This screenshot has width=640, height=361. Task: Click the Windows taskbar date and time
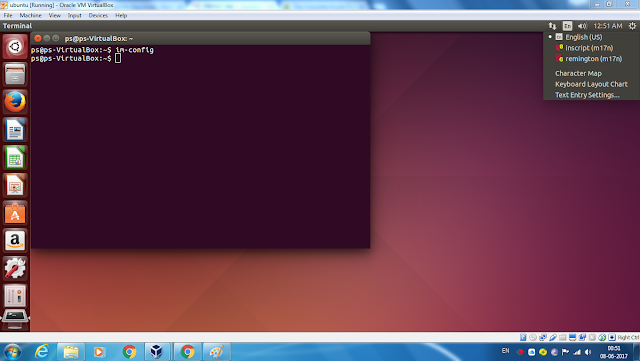(x=613, y=352)
